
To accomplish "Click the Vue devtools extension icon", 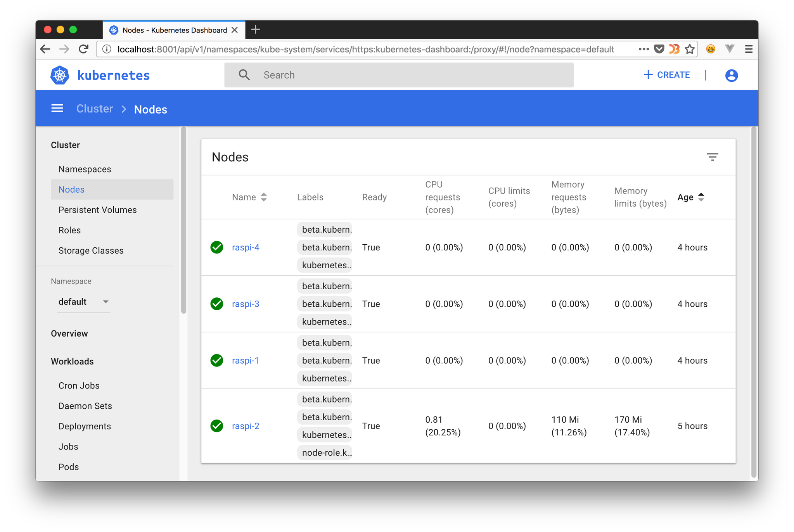I will pyautogui.click(x=730, y=49).
